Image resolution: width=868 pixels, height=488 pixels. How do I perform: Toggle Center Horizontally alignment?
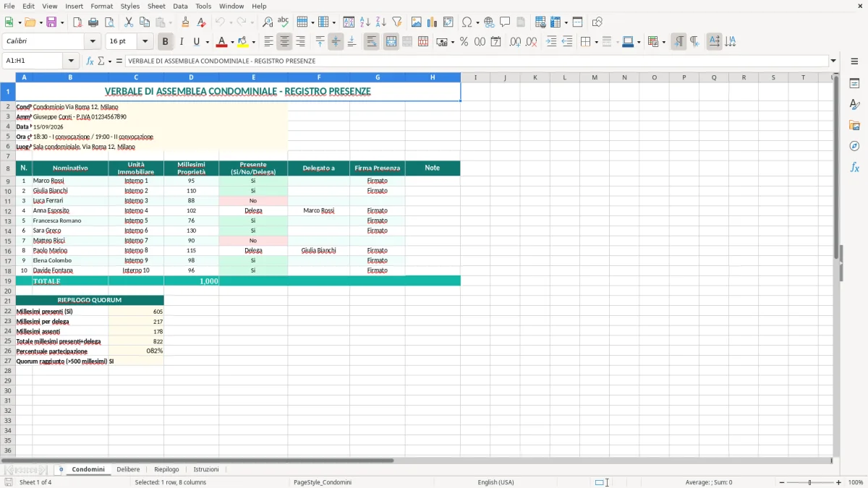click(284, 42)
